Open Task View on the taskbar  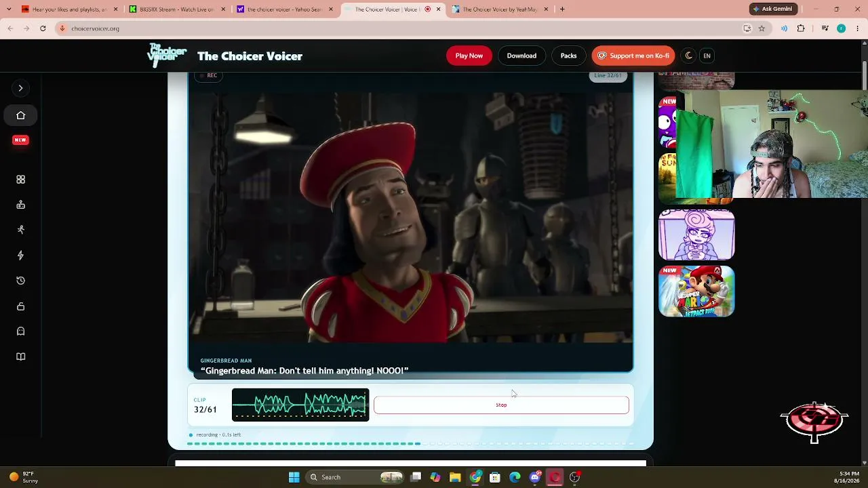pyautogui.click(x=416, y=477)
